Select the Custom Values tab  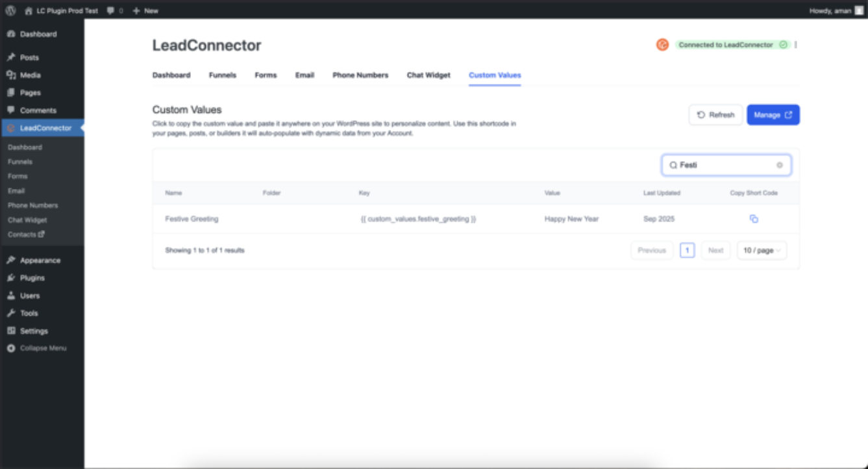click(x=495, y=75)
